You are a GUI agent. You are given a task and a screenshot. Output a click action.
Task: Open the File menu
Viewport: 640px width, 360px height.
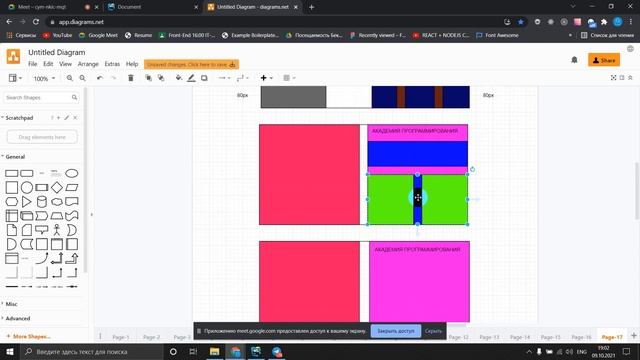(x=33, y=64)
